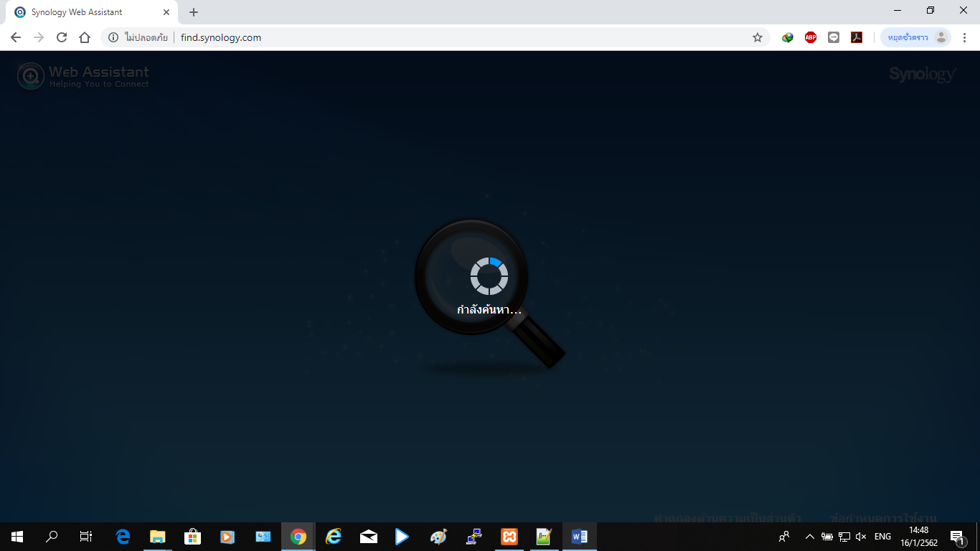Show hidden system tray icons
Screen dimensions: 980x551
pos(809,537)
